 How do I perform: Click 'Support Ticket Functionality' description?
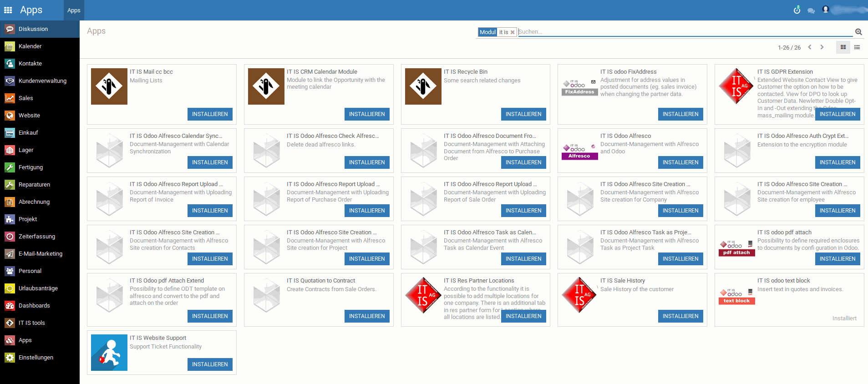166,347
